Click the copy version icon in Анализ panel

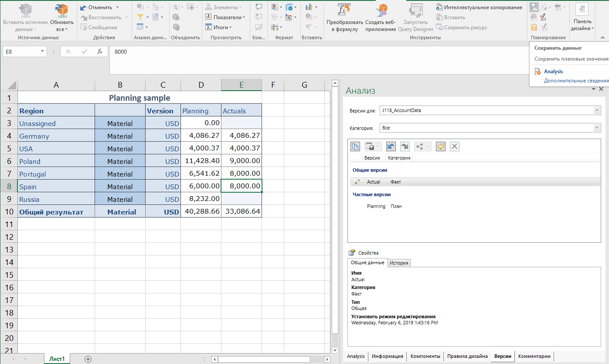tap(356, 146)
